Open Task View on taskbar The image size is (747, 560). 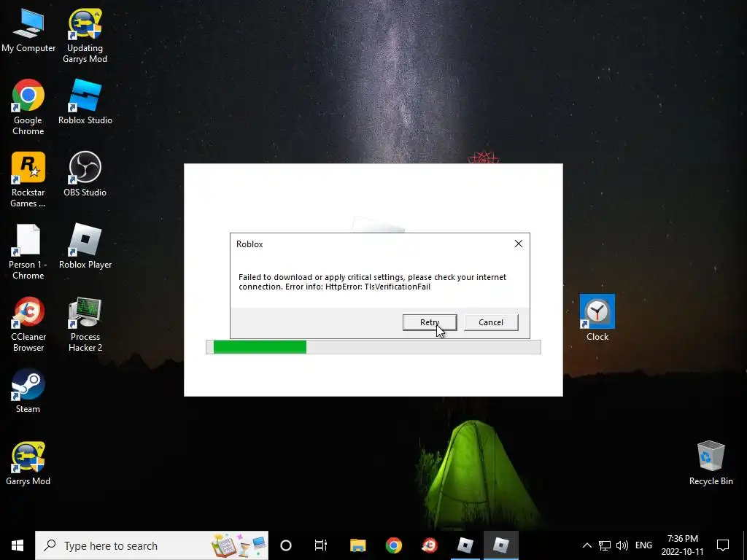[321, 545]
